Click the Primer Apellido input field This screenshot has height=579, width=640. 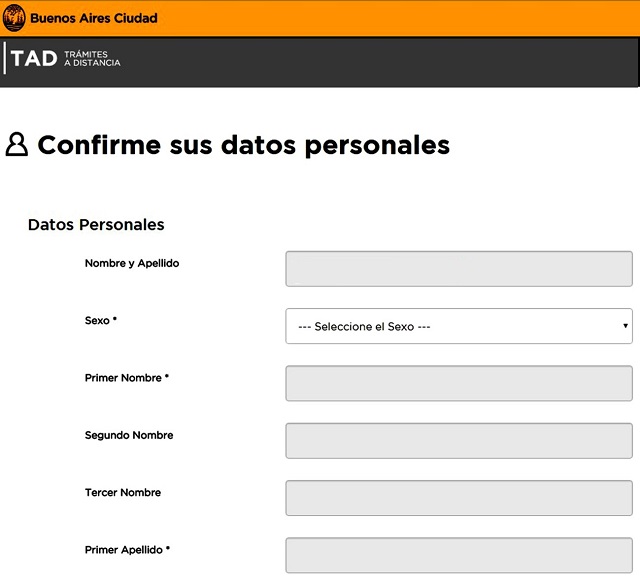459,555
